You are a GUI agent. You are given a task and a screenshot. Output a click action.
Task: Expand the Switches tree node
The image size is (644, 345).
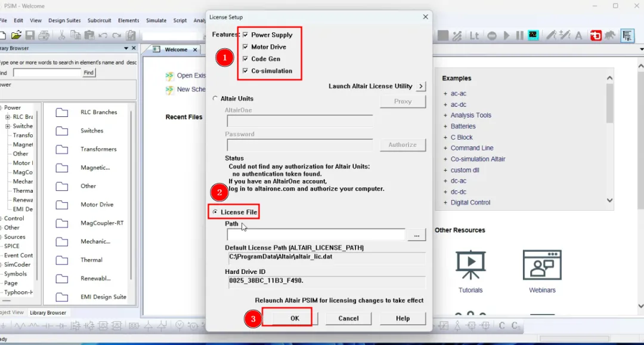coord(8,126)
